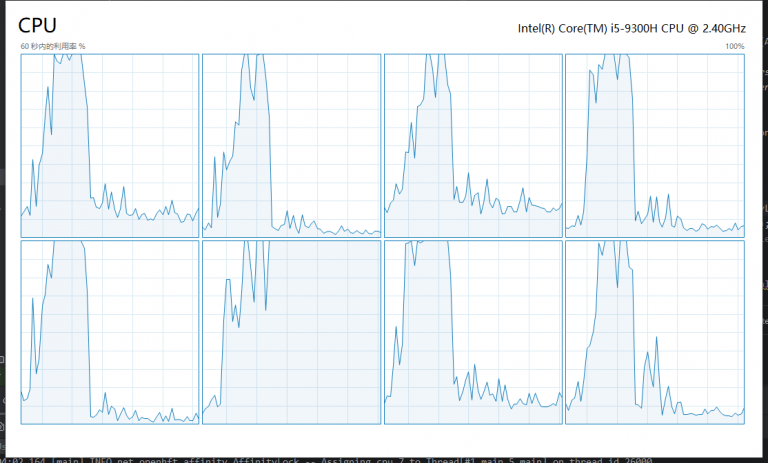The image size is (768, 463).
Task: Click the bottom-left logical processor graph
Action: click(110, 332)
